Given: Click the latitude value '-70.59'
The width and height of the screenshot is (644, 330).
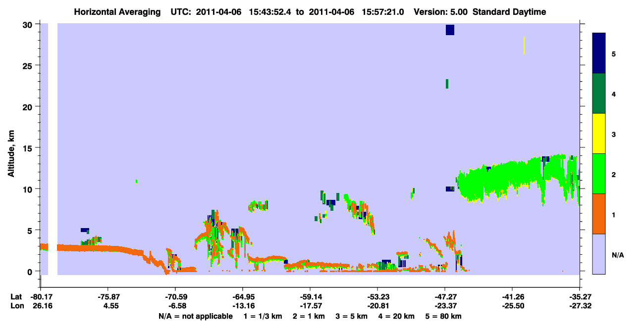Looking at the screenshot, I should (175, 297).
